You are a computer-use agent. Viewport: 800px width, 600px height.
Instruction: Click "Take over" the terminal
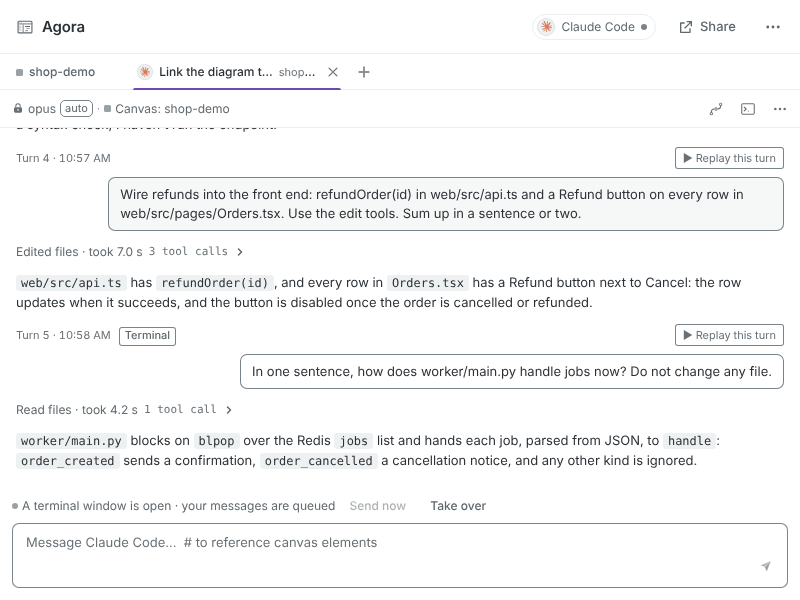[x=458, y=506]
